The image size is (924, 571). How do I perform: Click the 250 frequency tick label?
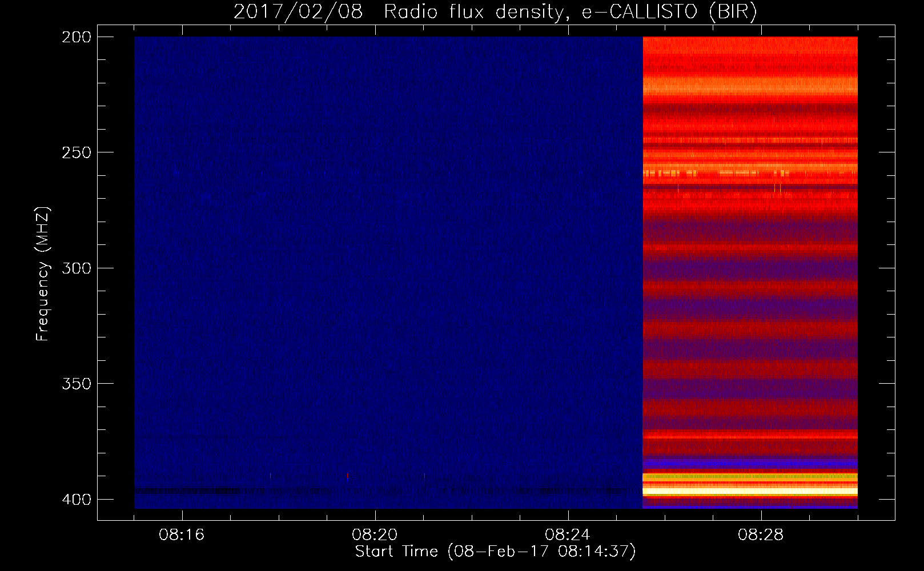point(77,152)
